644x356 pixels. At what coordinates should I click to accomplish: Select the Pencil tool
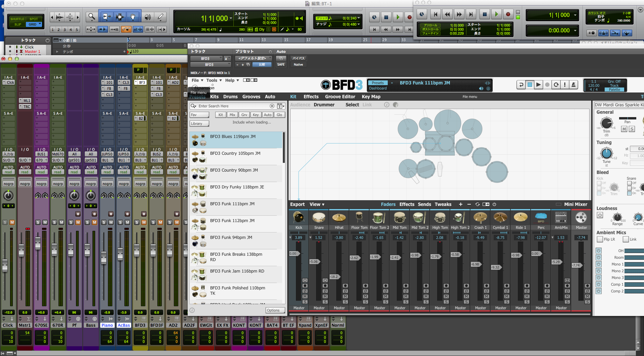[x=161, y=16]
